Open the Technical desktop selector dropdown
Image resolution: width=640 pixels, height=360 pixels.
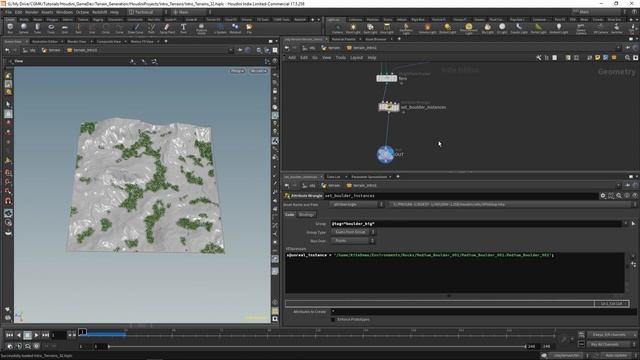click(148, 12)
